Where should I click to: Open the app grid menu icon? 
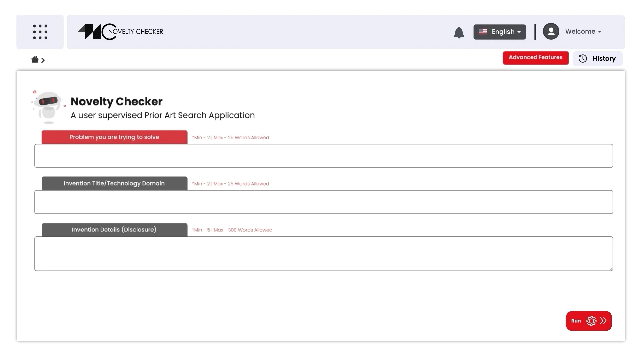[x=40, y=32]
